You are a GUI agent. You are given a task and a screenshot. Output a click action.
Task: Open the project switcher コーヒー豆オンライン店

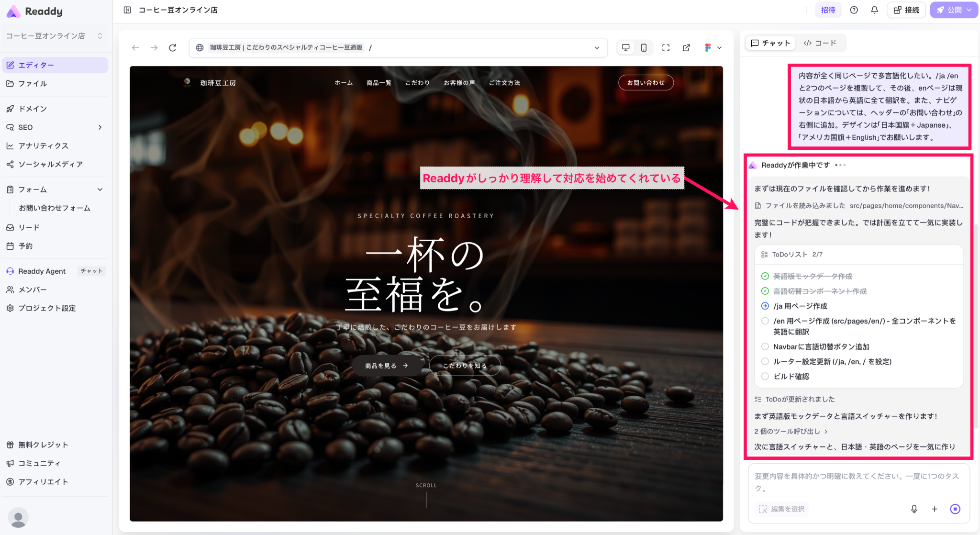[55, 36]
